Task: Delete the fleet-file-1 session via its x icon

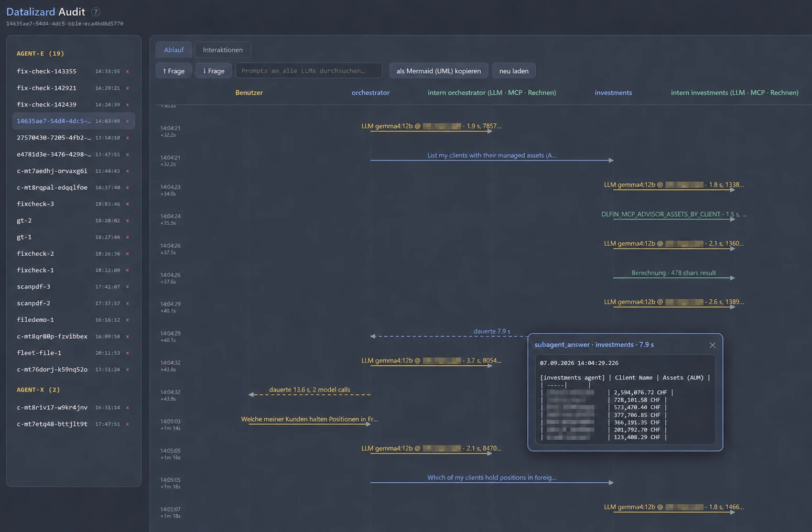Action: pyautogui.click(x=127, y=353)
